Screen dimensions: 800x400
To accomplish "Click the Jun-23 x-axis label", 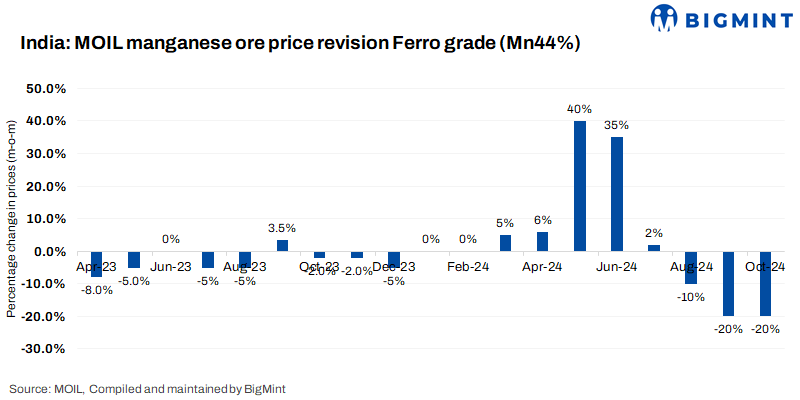I will coord(171,267).
